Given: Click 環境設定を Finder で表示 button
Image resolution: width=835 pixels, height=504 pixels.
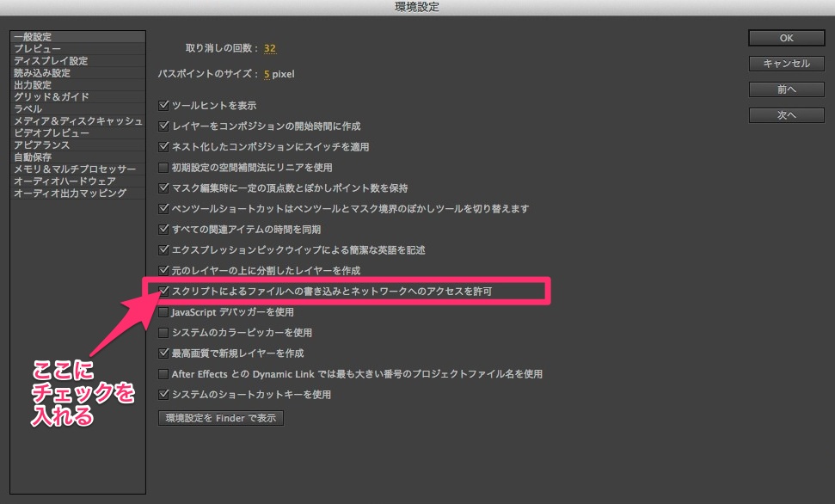Looking at the screenshot, I should tap(220, 418).
